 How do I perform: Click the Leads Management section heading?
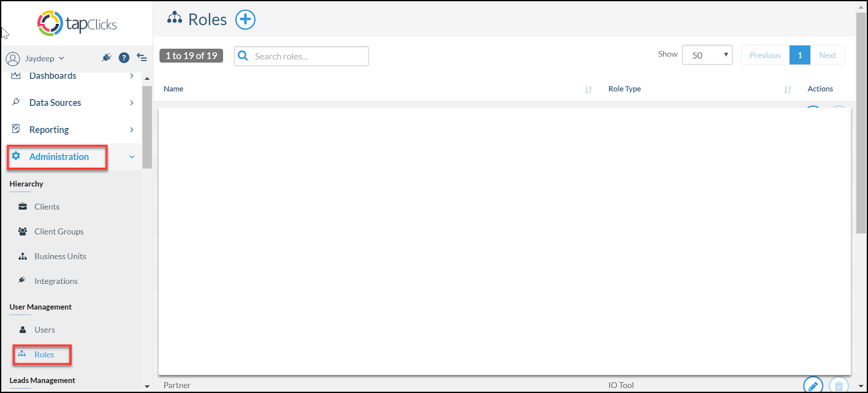point(42,381)
